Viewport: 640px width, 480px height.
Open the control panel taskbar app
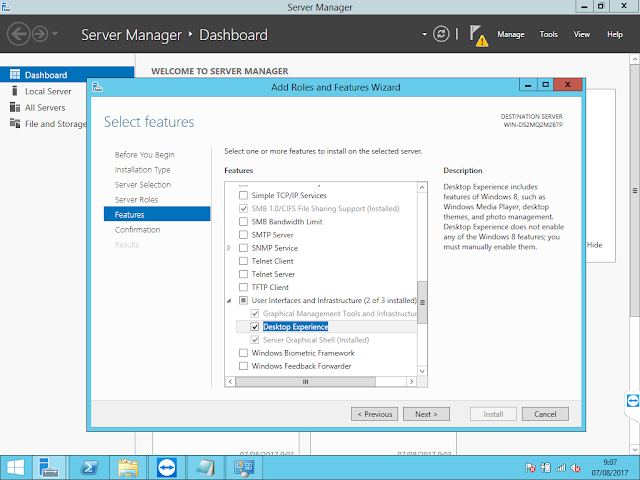point(244,468)
